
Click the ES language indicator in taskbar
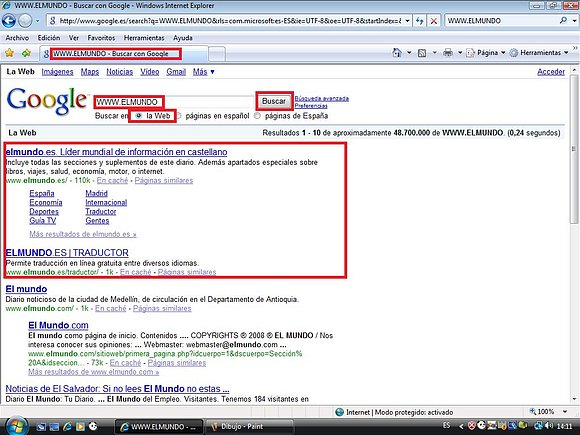[446, 426]
